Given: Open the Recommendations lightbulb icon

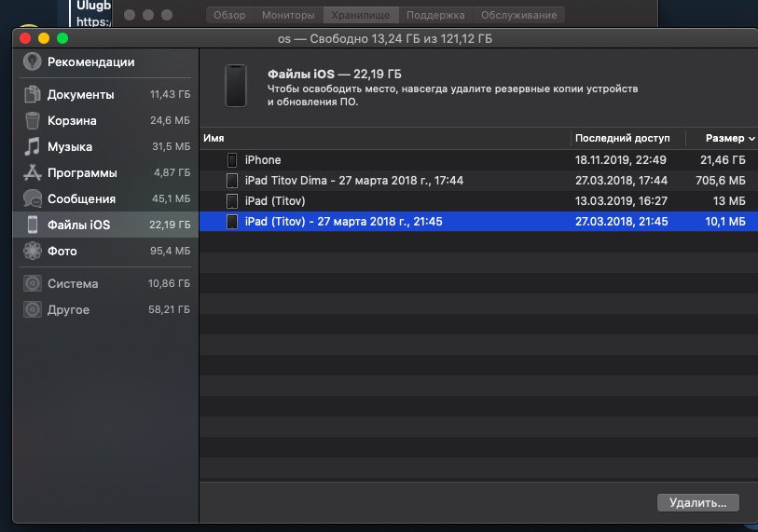Looking at the screenshot, I should (x=33, y=61).
